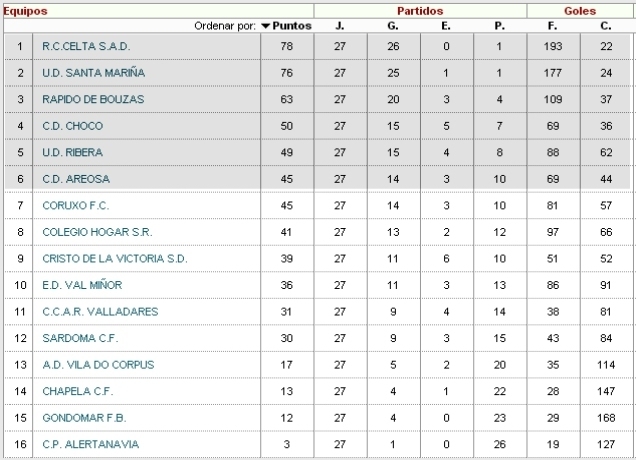Open C.P. ALERTANAVIA team link
This screenshot has height=460, width=636.
90,444
